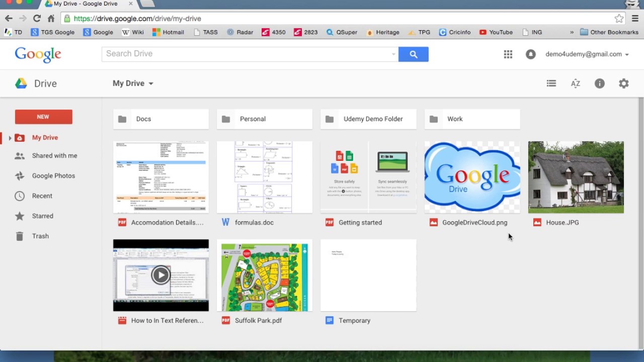Click the YouTube bookmark

click(x=496, y=32)
